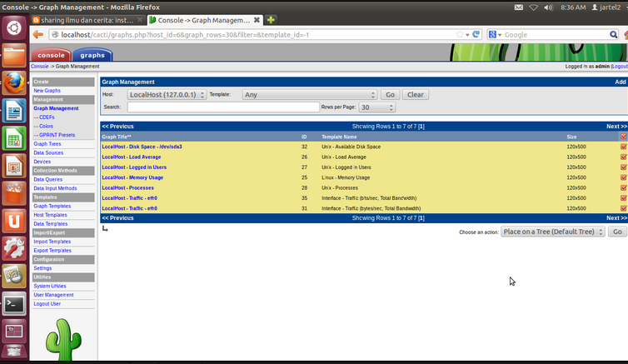This screenshot has width=628, height=364.
Task: Uncheck Memory Usage row checkbox
Action: [623, 177]
